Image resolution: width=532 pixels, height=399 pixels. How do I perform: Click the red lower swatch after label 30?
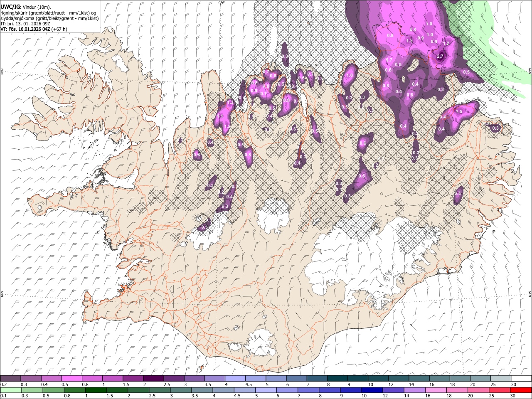(x=521, y=390)
